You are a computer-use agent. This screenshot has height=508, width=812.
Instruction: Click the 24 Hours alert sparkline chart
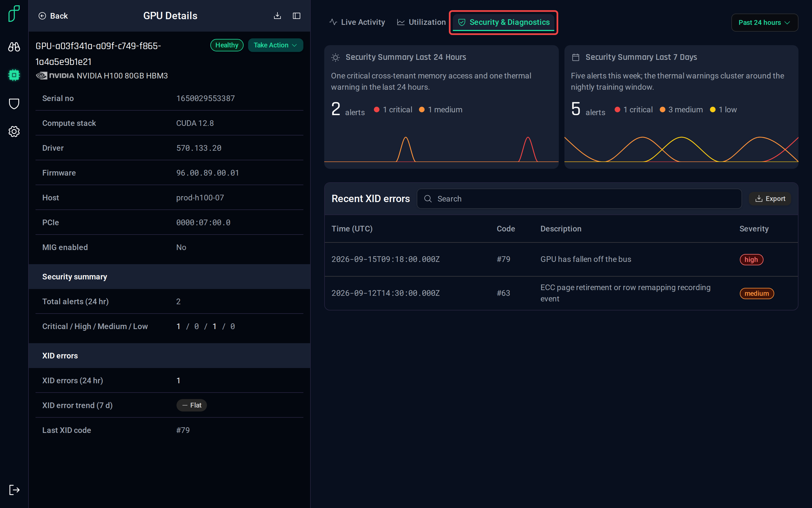(x=441, y=149)
